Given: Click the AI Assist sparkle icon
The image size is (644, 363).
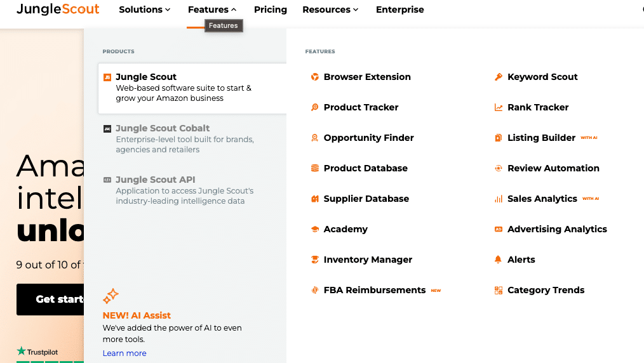Looking at the screenshot, I should click(x=111, y=296).
